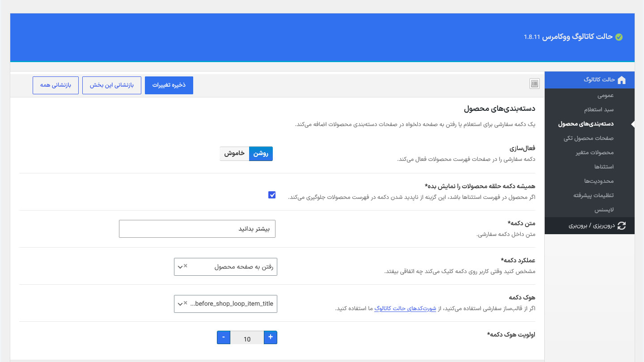The height and width of the screenshot is (362, 644).
Task: Click the همیشه دکمه حلقه محصولات label
Action: click(480, 185)
